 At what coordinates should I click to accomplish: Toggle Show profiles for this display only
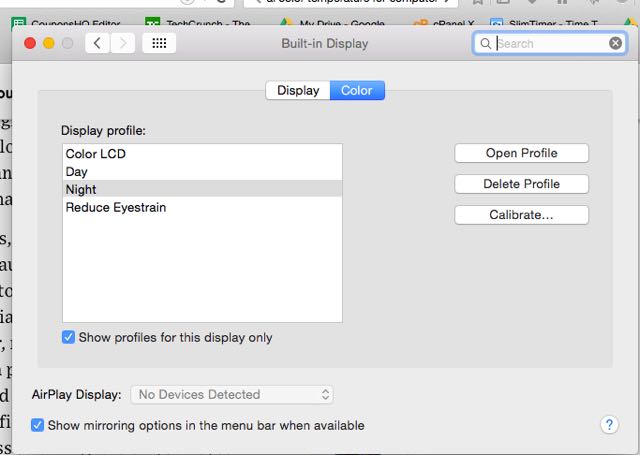tap(69, 337)
